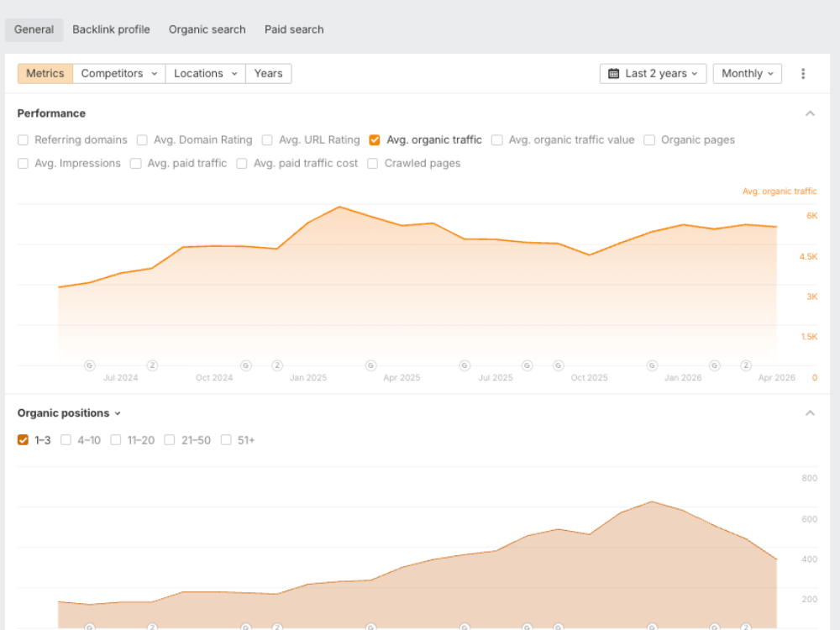Open the Paid search tab
The height and width of the screenshot is (630, 840).
(293, 29)
